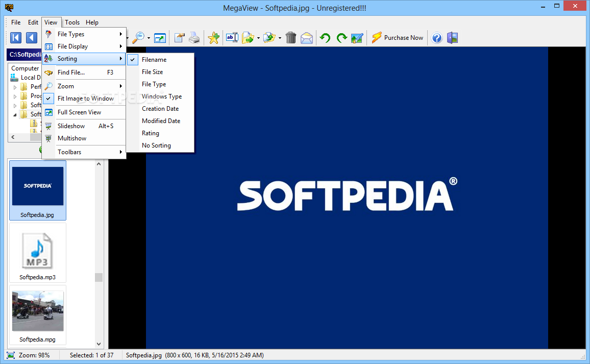Select Softpedia.jpg thumbnail
590x364 pixels.
38,190
